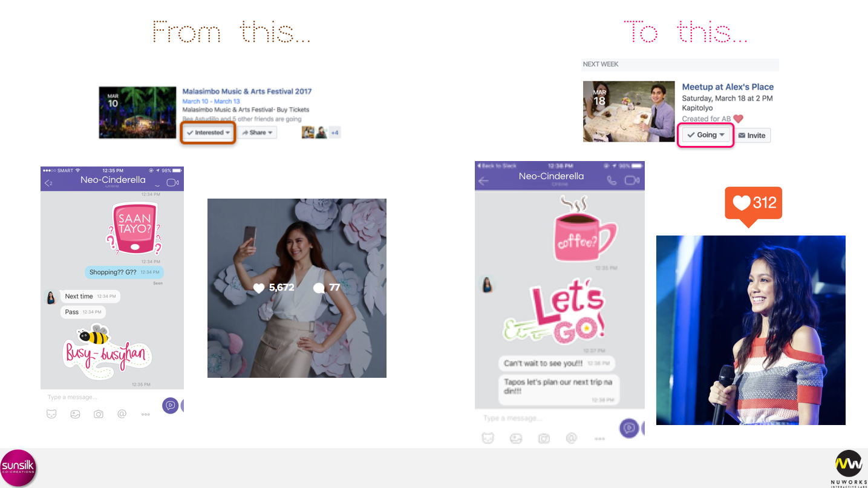Screen dimensions: 868x488
Task: Tap phone call icon in the Let's Go chat
Action: 612,180
